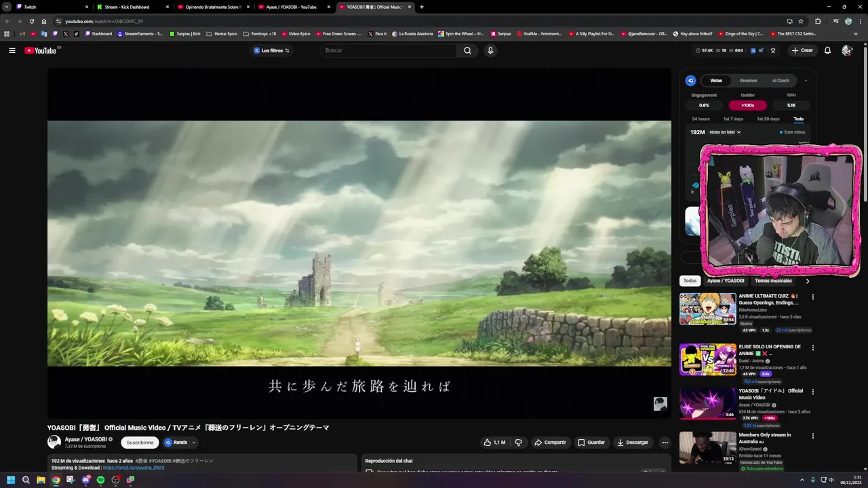
Task: Open the Spin the Wheel bookmark
Action: click(462, 33)
